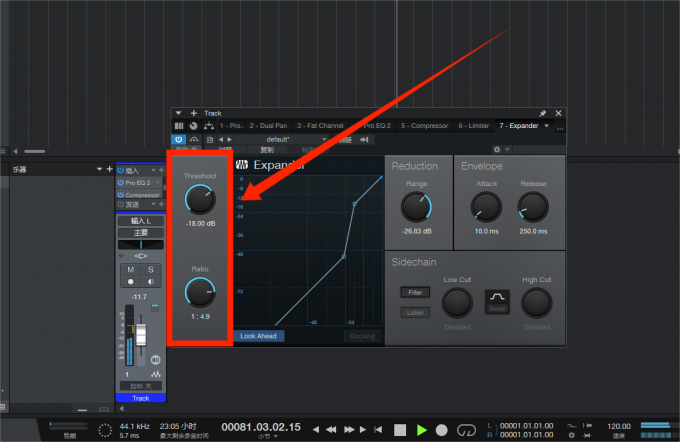Open the 插入 dropdown arrow
This screenshot has height=442, width=680.
point(153,170)
